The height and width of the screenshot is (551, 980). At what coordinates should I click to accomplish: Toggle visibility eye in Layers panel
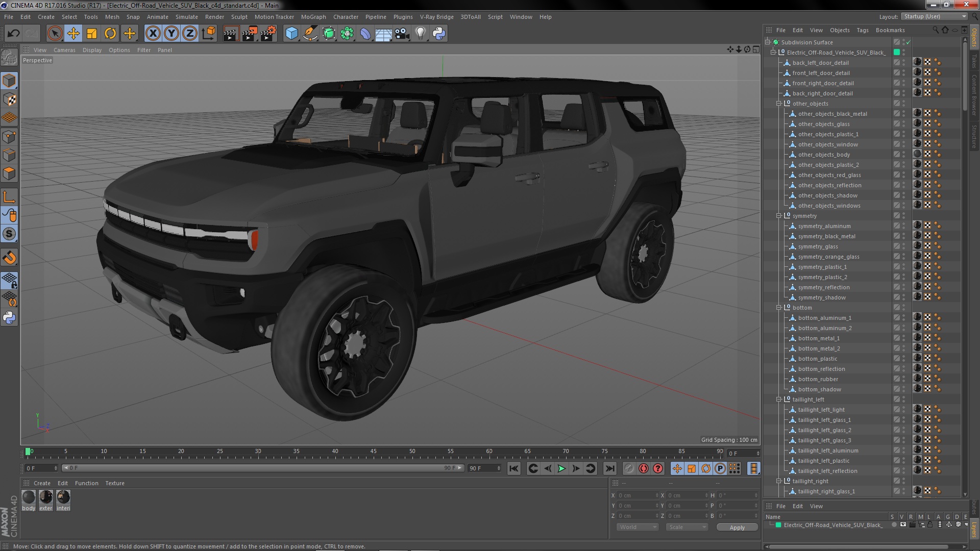click(903, 524)
